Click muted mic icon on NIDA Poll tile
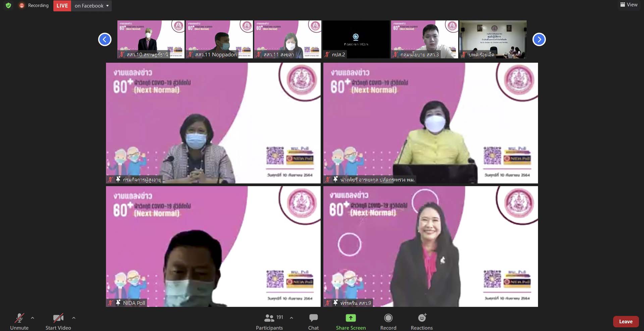The image size is (644, 331). pyautogui.click(x=110, y=303)
